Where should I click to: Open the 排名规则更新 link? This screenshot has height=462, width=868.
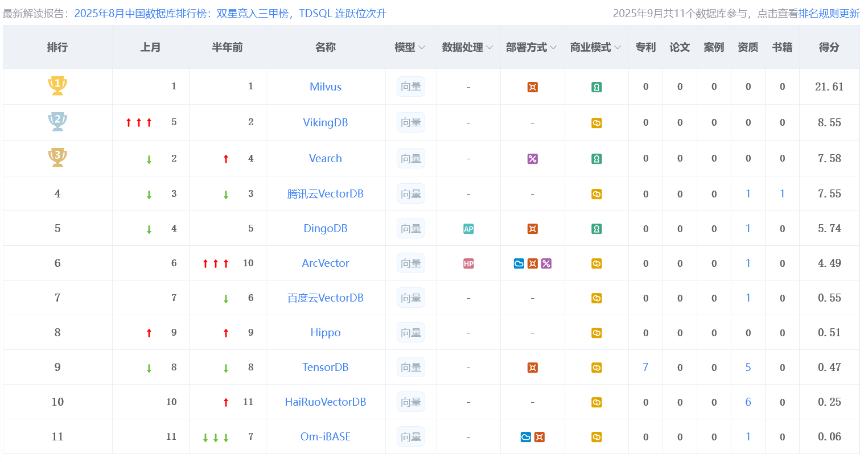coord(829,13)
